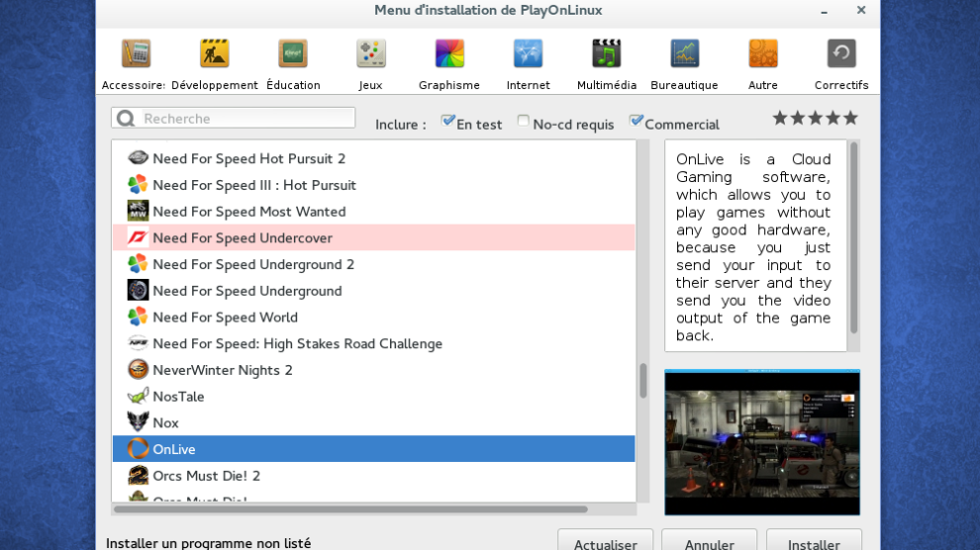This screenshot has height=550, width=980.
Task: Open the Éducation category icon
Action: 293,53
